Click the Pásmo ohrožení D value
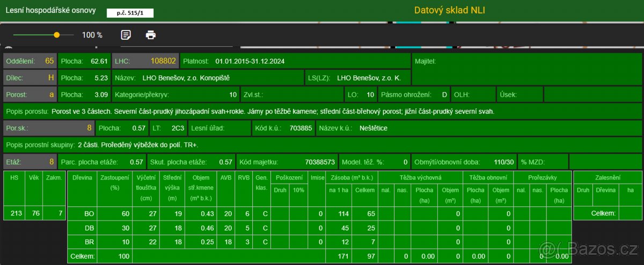 pos(444,95)
